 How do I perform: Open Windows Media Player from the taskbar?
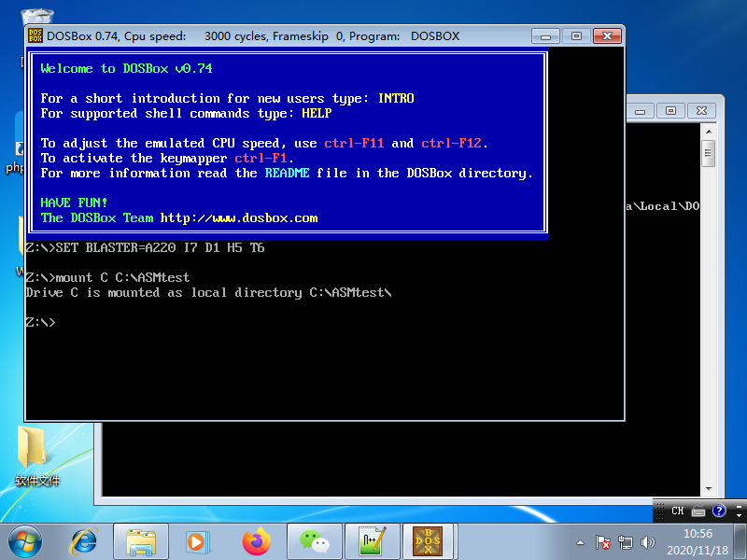point(198,542)
